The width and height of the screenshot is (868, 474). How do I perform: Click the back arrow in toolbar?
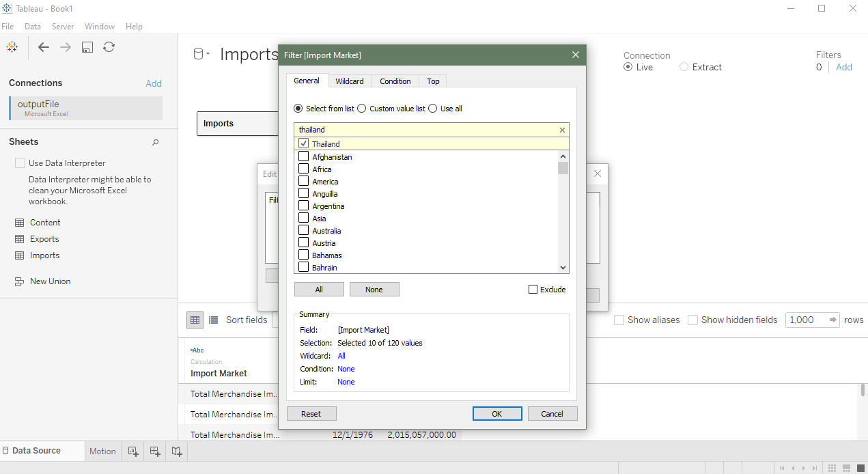[x=44, y=47]
